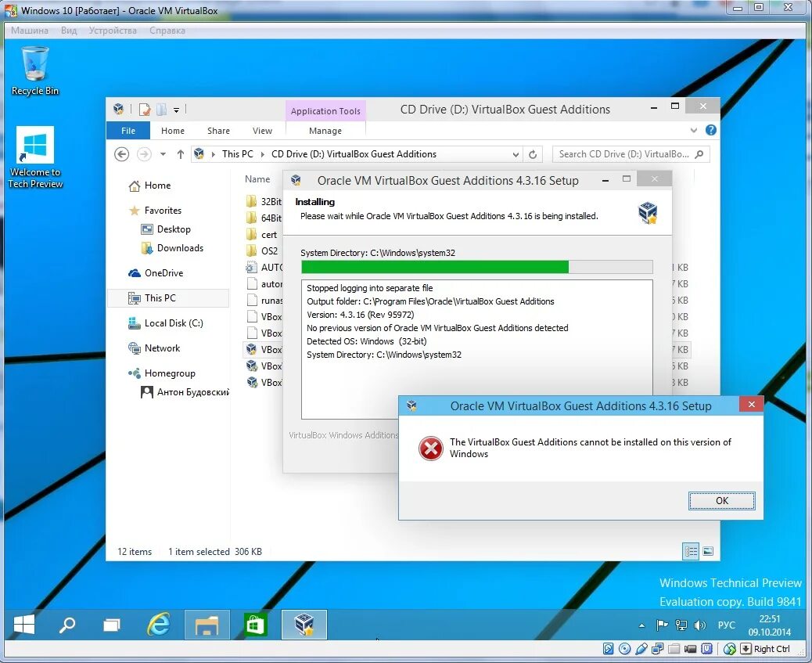Show hidden tray icons arrow

coord(641,625)
